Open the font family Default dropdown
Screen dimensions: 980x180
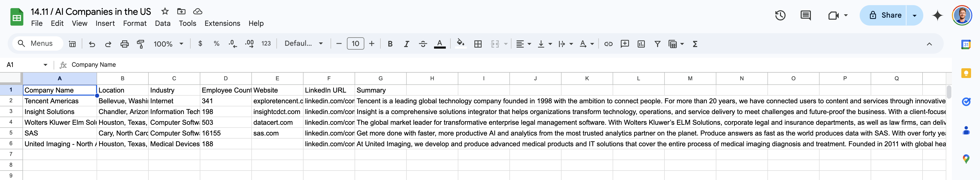pos(304,44)
